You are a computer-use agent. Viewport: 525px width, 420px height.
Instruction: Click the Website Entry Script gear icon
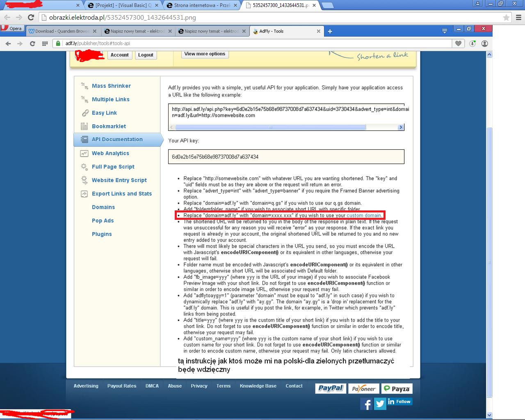(84, 180)
